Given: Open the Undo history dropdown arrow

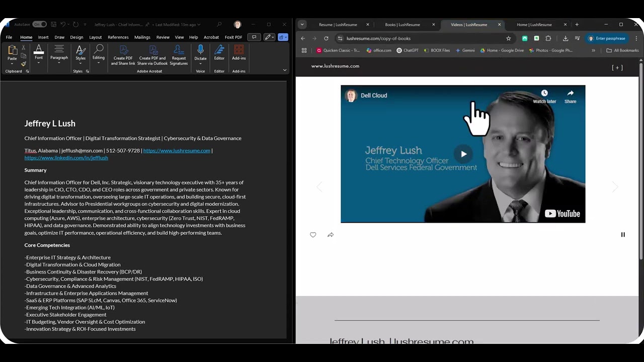Looking at the screenshot, I should pos(68,24).
